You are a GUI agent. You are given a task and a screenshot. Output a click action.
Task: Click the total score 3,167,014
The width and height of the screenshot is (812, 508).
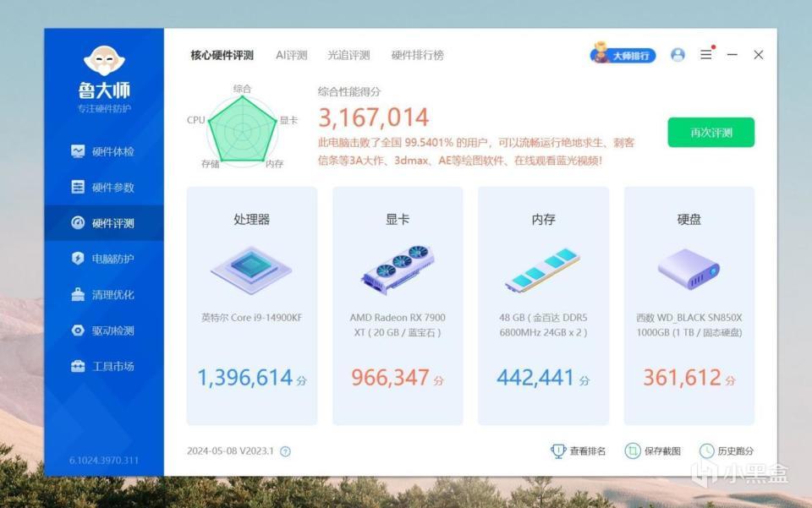click(x=373, y=117)
